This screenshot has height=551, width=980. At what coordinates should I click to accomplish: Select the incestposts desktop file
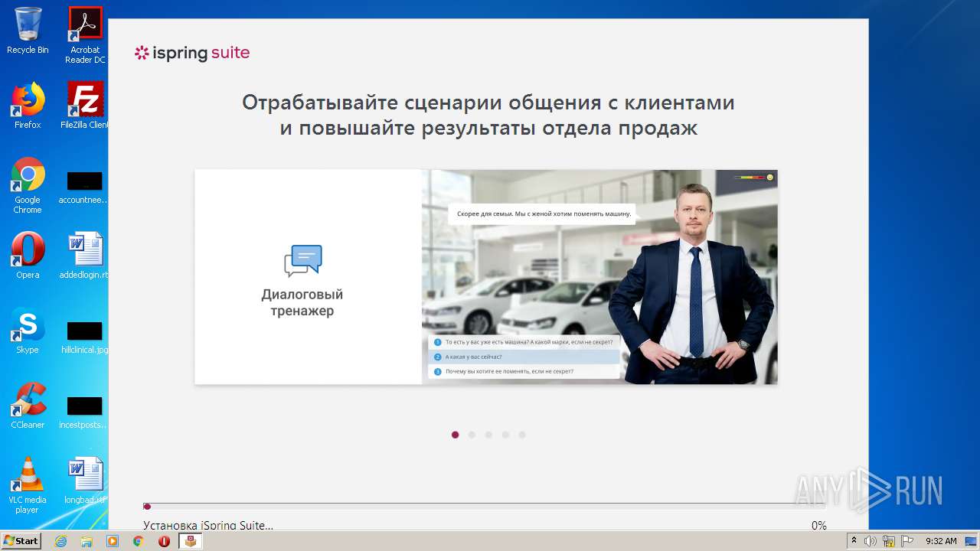click(84, 412)
